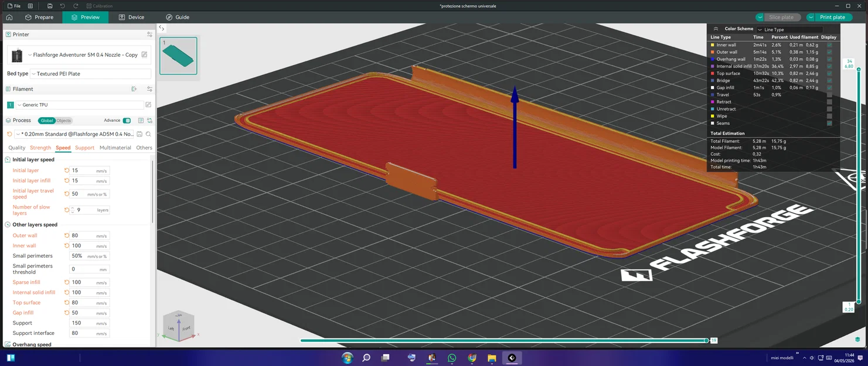Open the printer preset dropdown

(x=83, y=55)
